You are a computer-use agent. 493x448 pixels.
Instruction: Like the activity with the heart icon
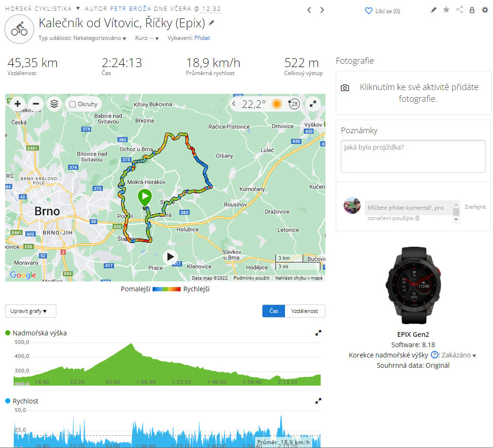[x=369, y=11]
